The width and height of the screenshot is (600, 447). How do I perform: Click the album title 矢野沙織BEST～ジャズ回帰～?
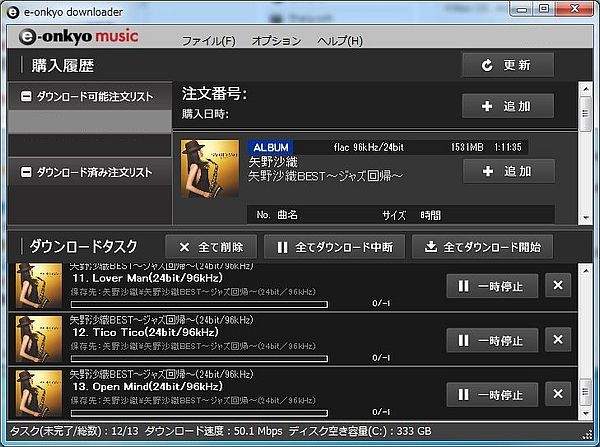tap(326, 176)
